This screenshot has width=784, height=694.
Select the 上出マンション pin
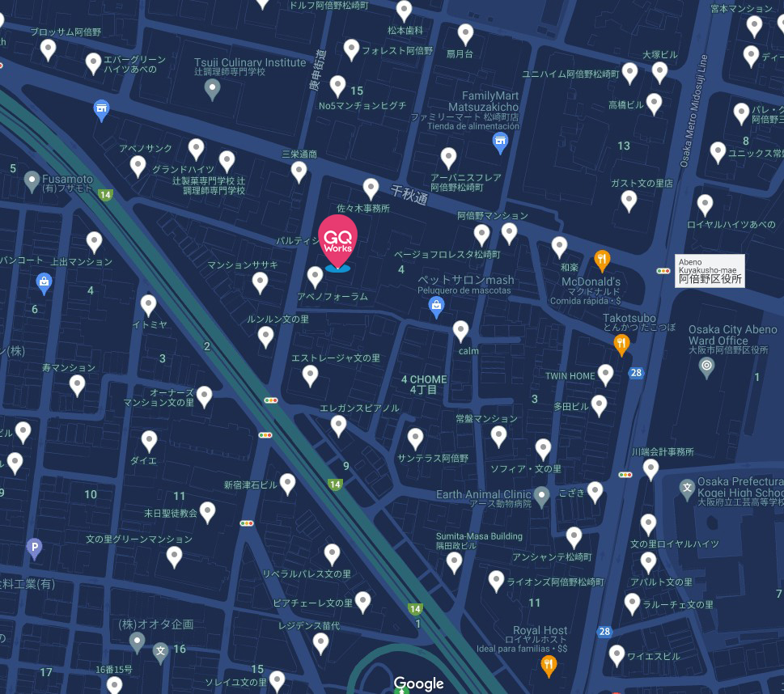(94, 243)
